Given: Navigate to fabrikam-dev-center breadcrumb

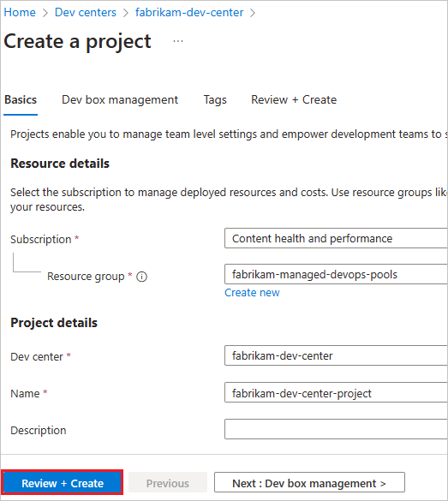Looking at the screenshot, I should point(189,13).
